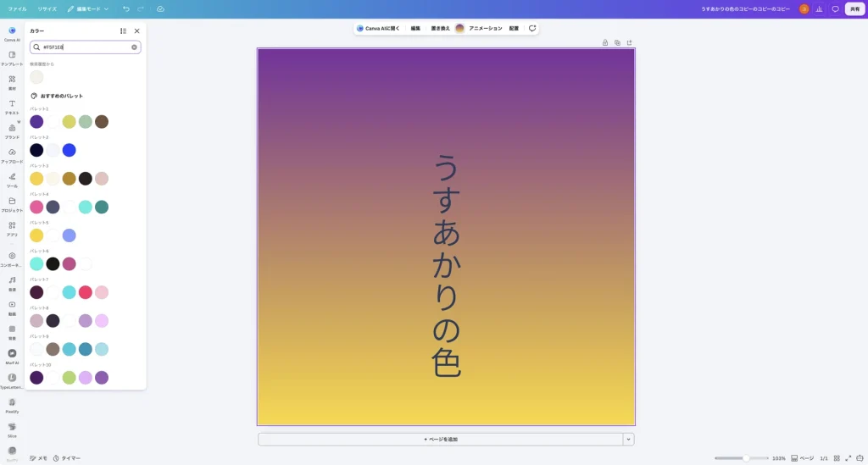Open the アプリ (Apps) sidebar tab
This screenshot has height=465, width=868.
pyautogui.click(x=12, y=228)
